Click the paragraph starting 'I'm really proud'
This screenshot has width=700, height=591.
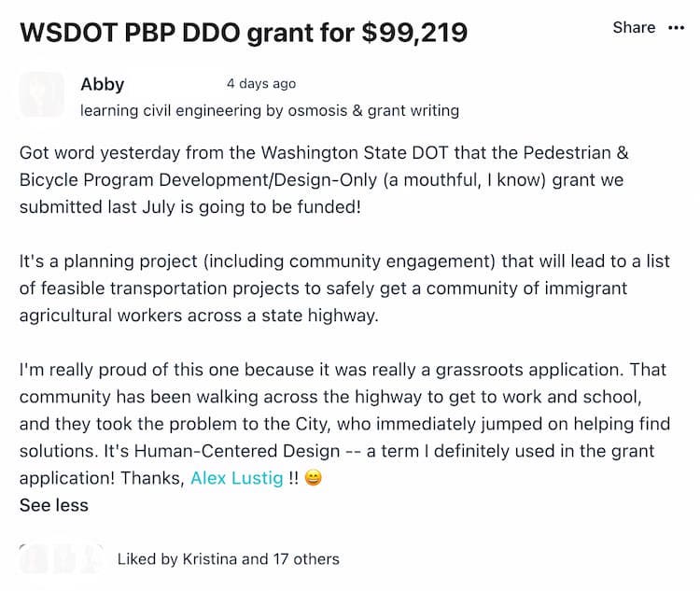(x=344, y=424)
